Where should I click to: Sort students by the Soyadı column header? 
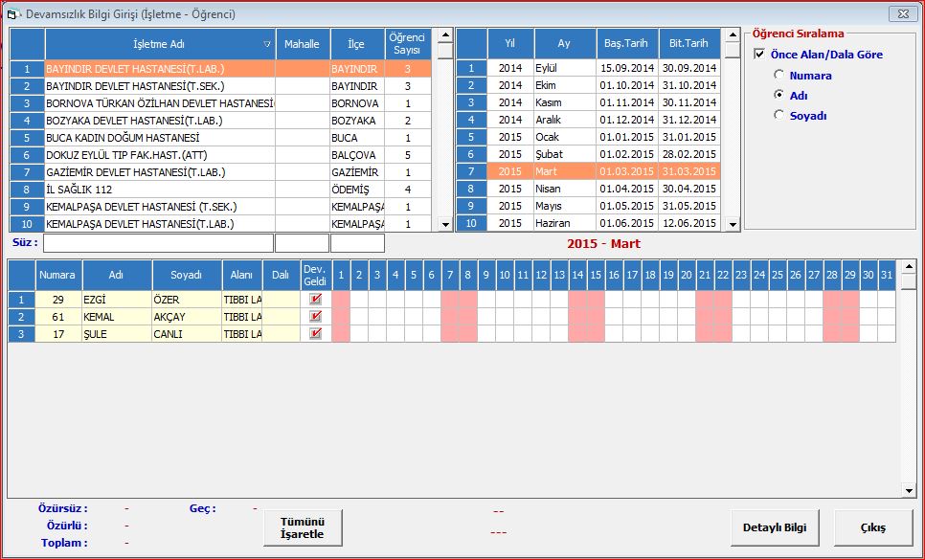click(187, 275)
